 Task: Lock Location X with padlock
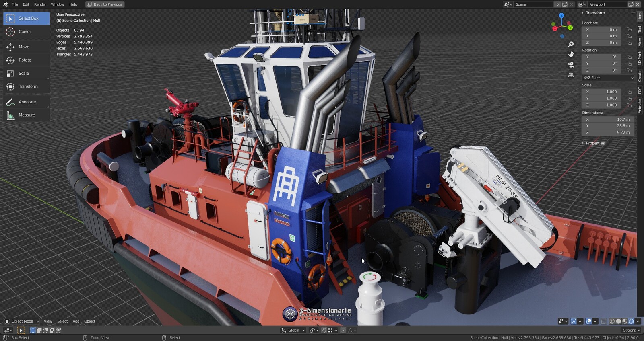pos(629,29)
